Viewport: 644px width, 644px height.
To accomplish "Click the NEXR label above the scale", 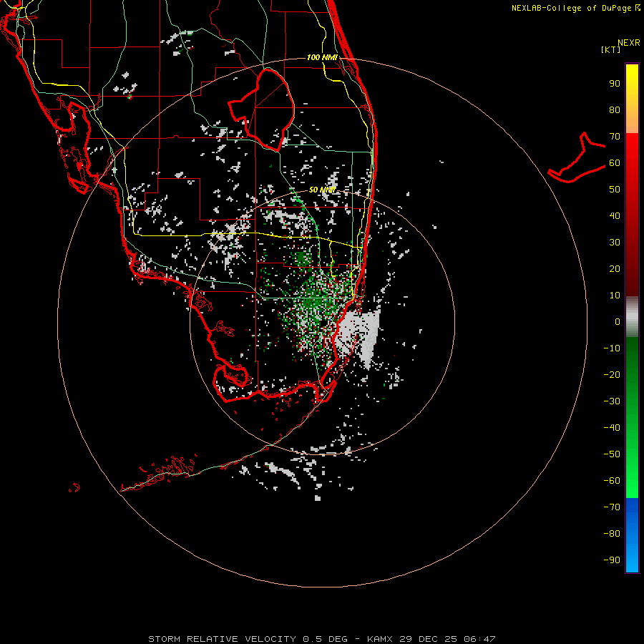I will pos(628,43).
